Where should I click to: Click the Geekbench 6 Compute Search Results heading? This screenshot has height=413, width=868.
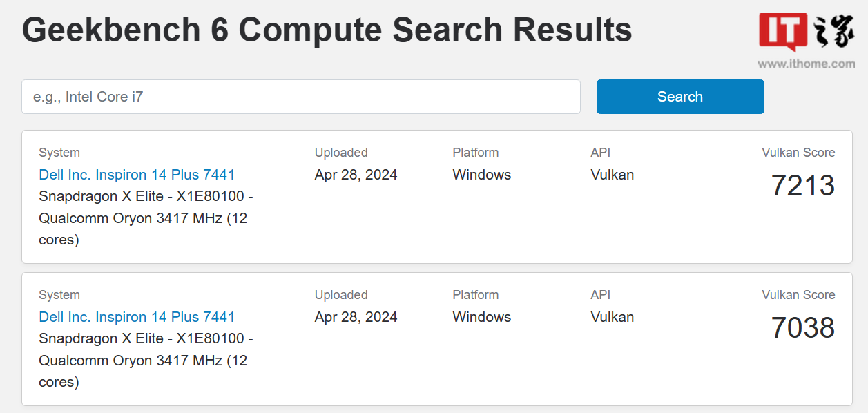pyautogui.click(x=327, y=30)
